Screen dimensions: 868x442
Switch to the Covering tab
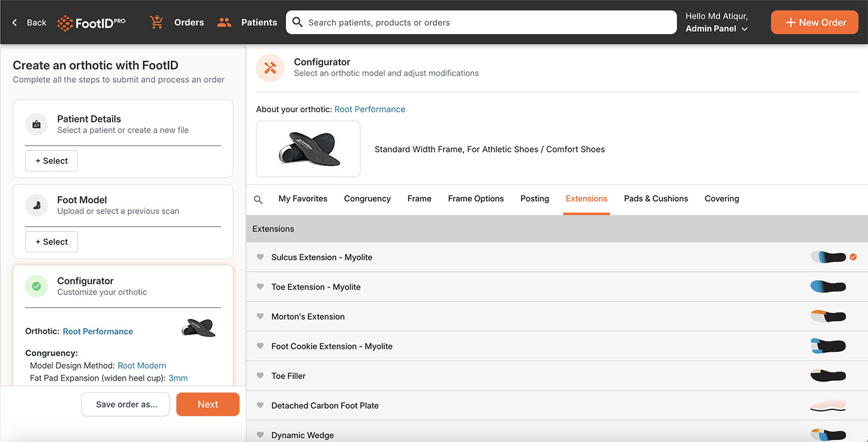722,199
